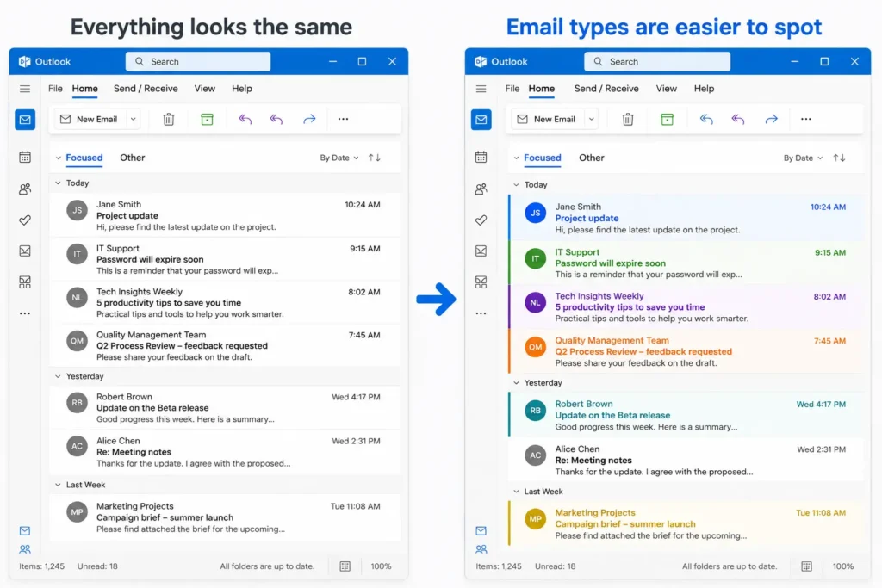
Task: Click Delete trash icon in left Outlook toolbar
Action: point(168,119)
